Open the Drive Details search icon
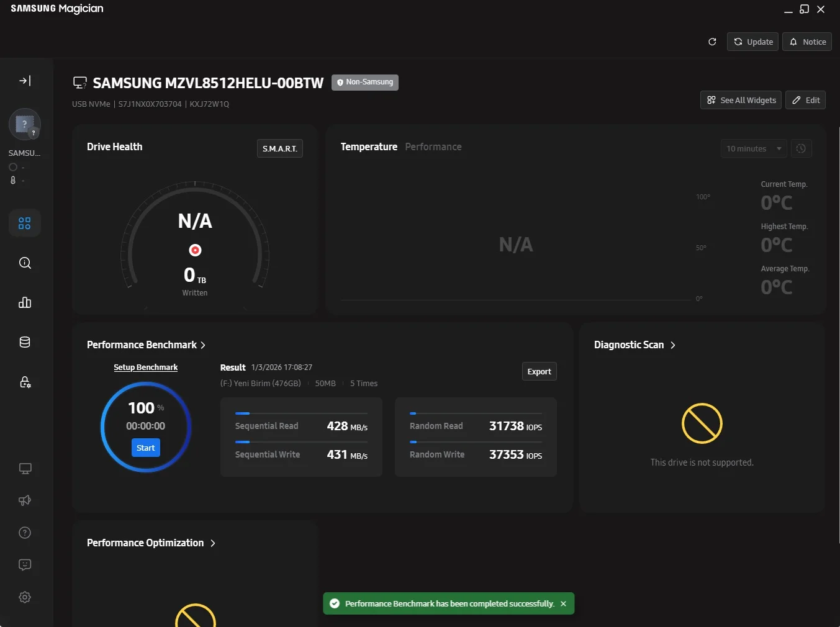 pos(25,263)
